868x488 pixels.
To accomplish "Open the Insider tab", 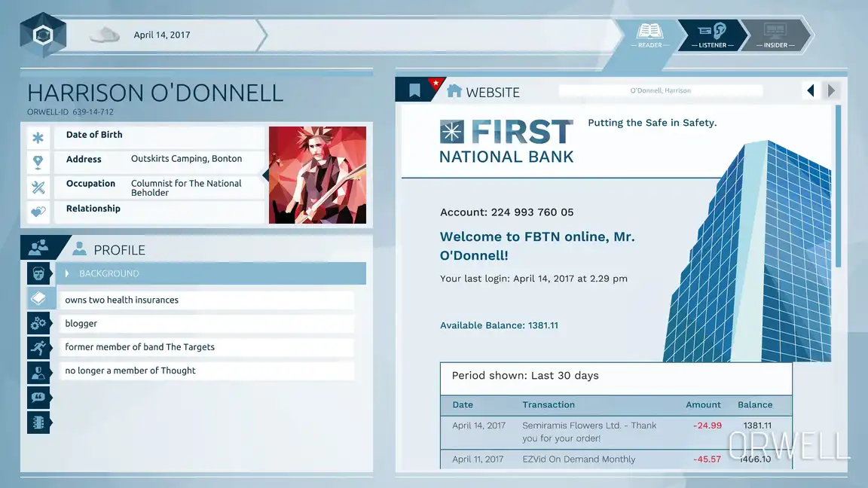I will click(775, 35).
